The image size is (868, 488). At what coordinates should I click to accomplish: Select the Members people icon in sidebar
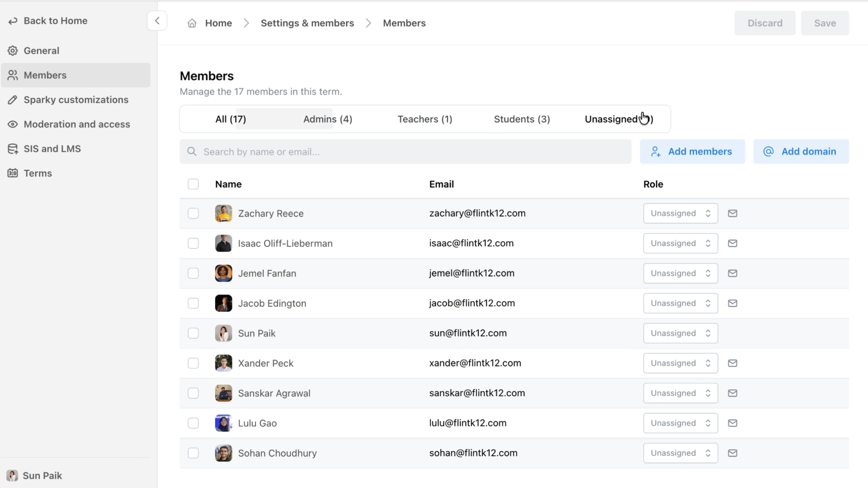13,75
